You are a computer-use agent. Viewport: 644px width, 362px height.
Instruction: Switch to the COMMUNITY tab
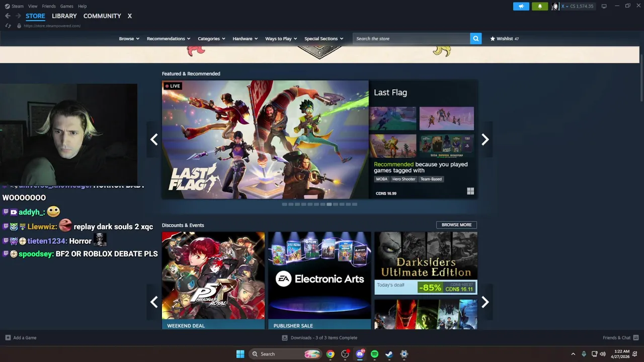tap(102, 16)
